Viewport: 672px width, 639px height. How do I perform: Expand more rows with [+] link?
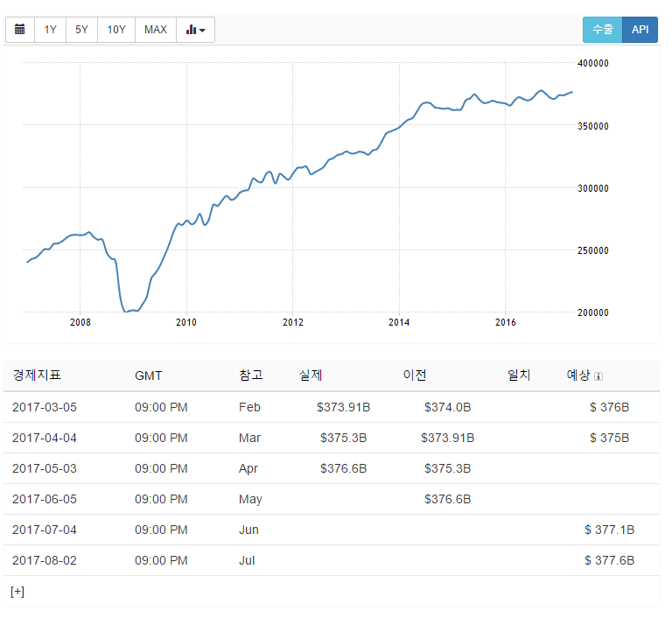pyautogui.click(x=17, y=592)
